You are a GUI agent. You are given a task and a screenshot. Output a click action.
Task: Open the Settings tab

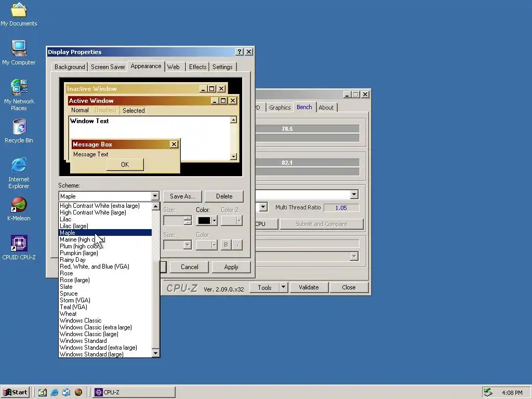[222, 67]
